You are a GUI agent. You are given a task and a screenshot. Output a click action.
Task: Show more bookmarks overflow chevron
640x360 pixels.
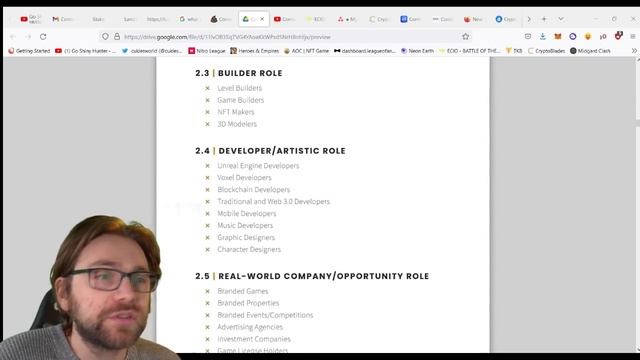tap(634, 51)
